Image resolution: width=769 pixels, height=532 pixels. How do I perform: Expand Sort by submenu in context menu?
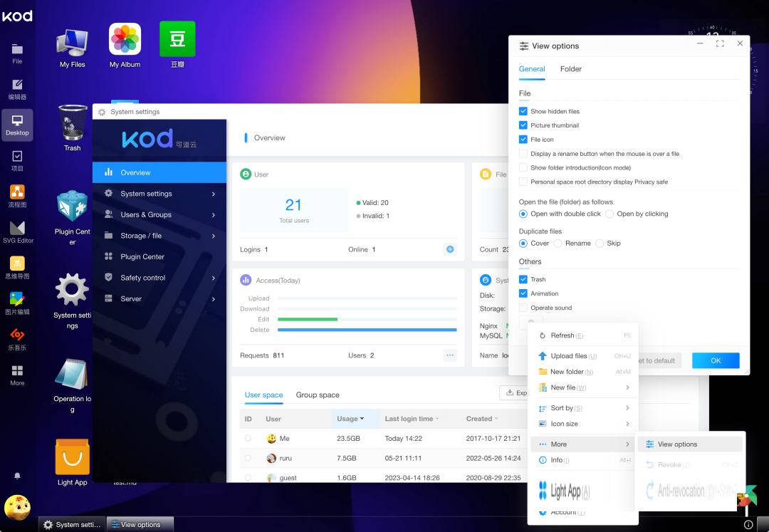pyautogui.click(x=583, y=408)
